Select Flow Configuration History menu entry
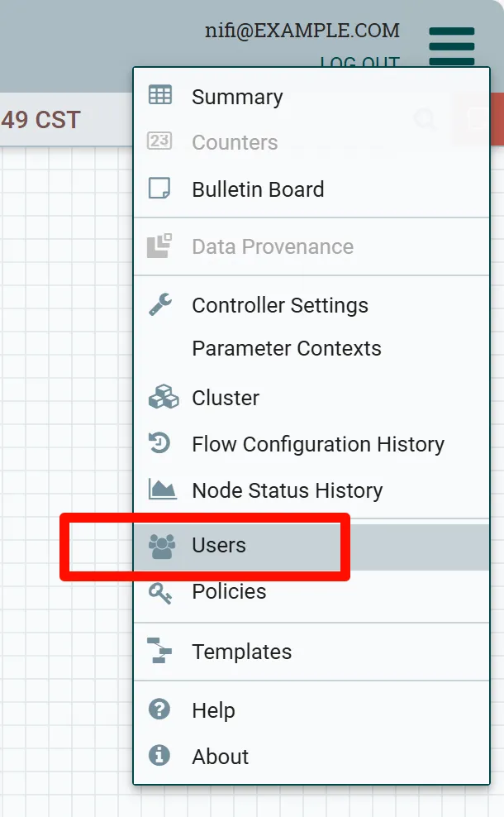504x817 pixels. coord(318,444)
